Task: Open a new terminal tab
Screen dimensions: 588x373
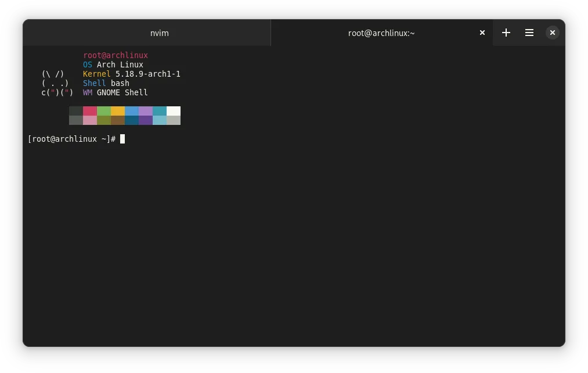Action: 506,33
